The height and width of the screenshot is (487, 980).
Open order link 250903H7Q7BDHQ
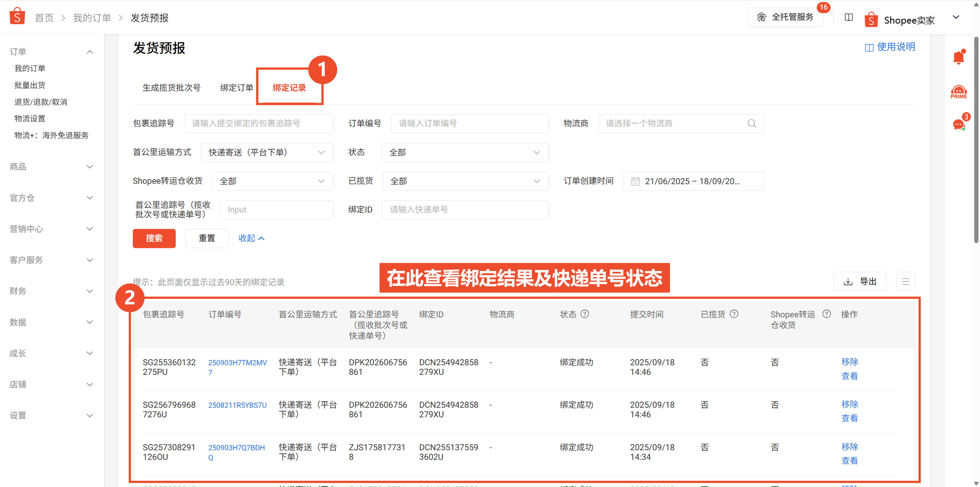236,452
